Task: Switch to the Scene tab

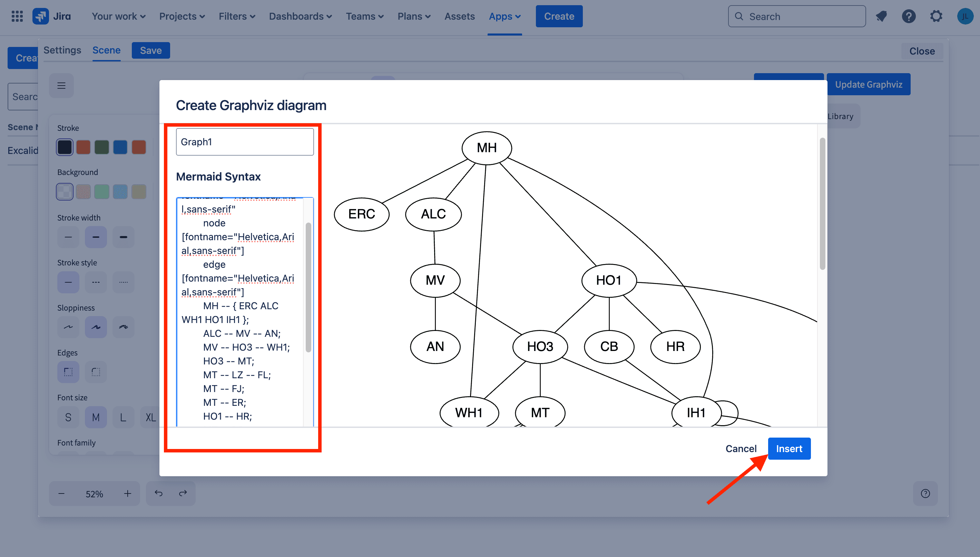Action: click(106, 50)
